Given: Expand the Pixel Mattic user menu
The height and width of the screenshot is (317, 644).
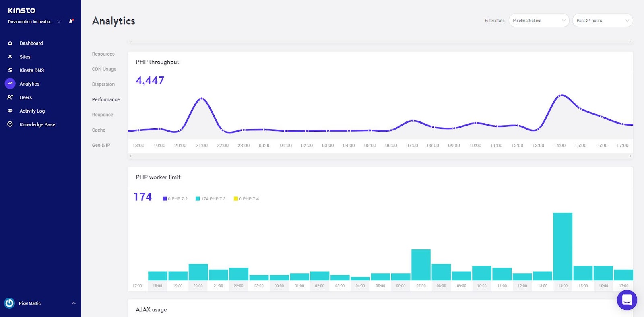Looking at the screenshot, I should [x=40, y=303].
